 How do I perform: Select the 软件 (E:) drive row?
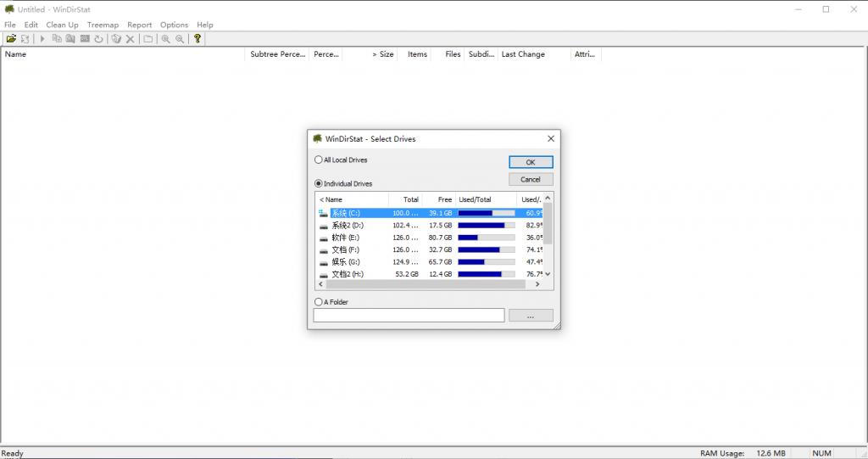pos(430,238)
